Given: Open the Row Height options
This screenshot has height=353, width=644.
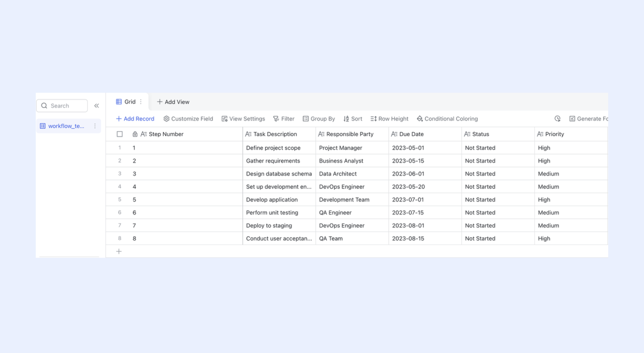Looking at the screenshot, I should (390, 119).
